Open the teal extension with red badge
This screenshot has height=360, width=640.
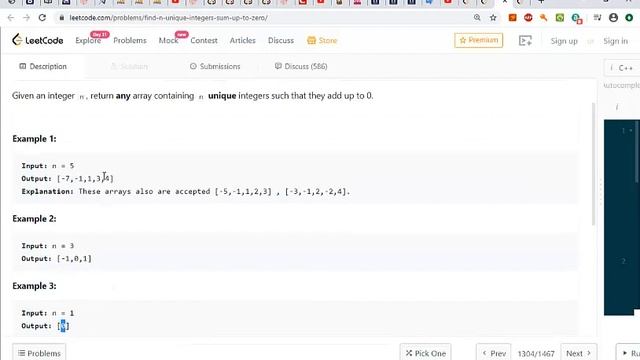[x=577, y=18]
